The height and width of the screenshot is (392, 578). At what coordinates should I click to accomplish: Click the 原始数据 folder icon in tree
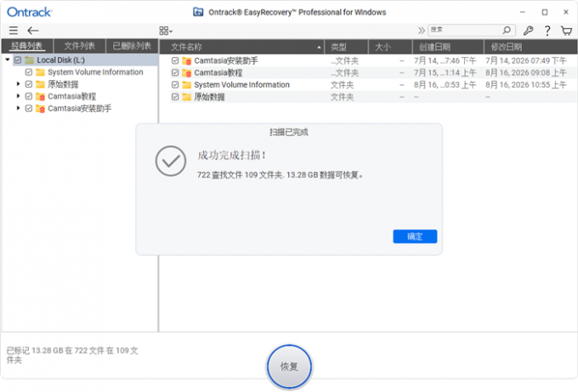[40, 84]
